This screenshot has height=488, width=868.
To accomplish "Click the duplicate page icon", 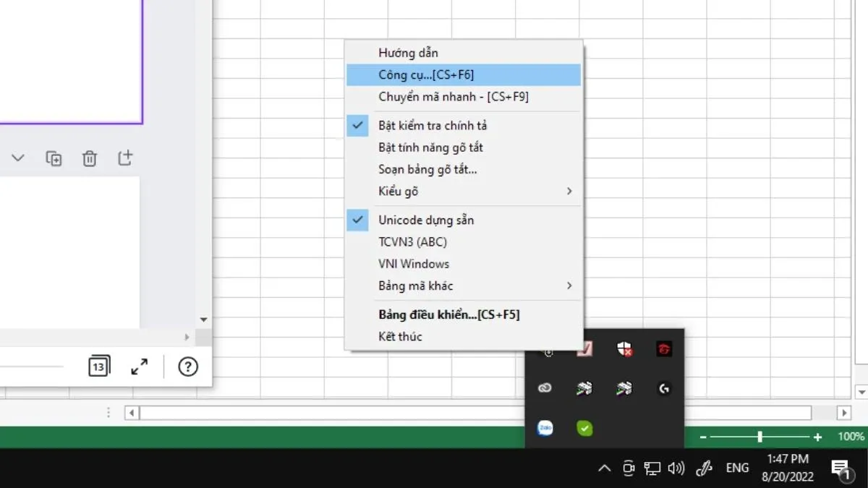I will tap(54, 158).
